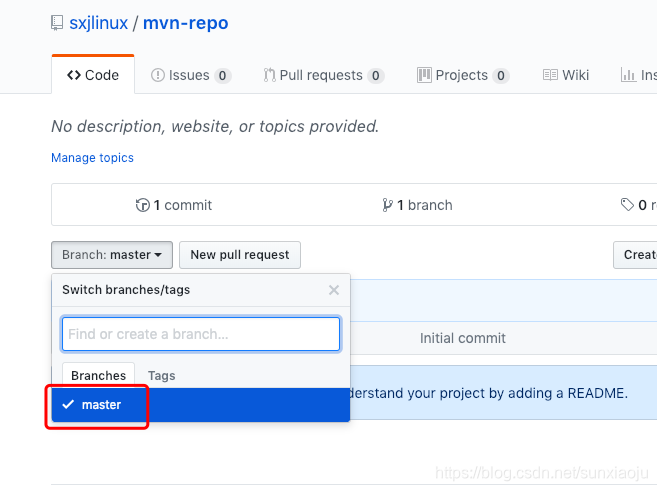The image size is (657, 491).
Task: Click the releases tag icon
Action: [x=627, y=205]
